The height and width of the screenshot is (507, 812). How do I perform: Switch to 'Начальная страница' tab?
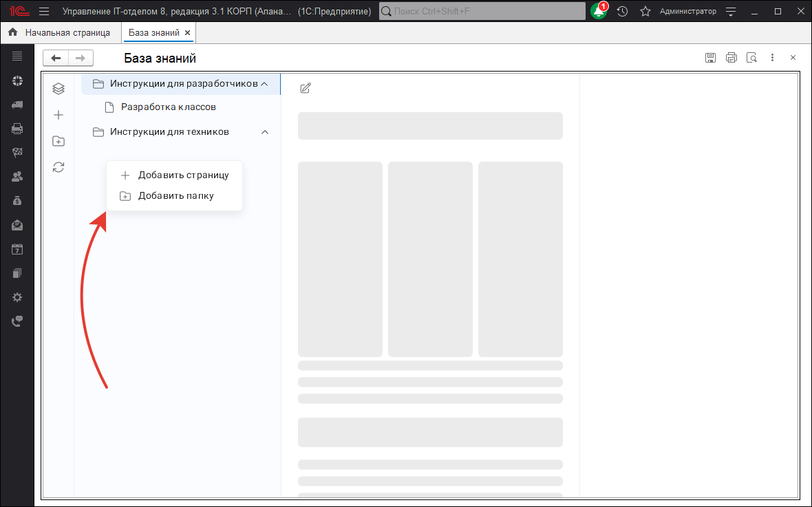67,32
